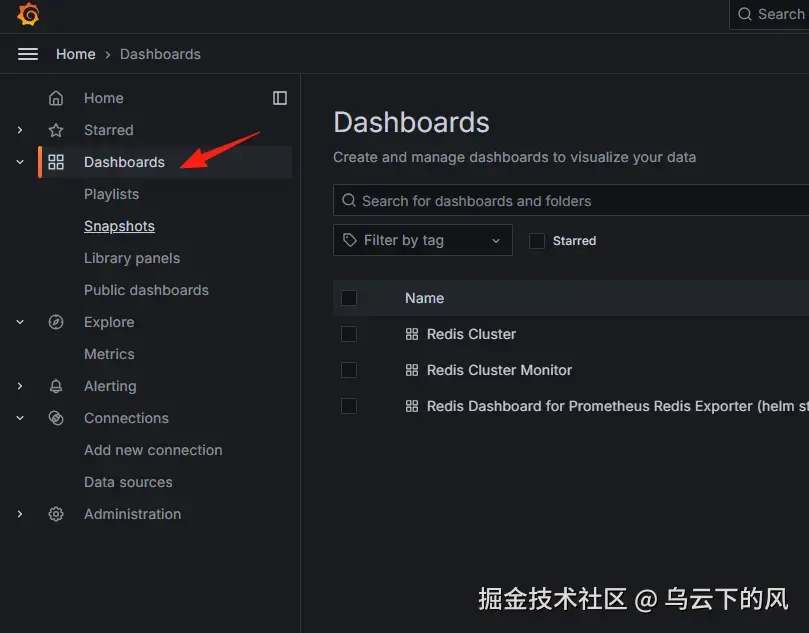The image size is (809, 633).
Task: Expand the Alerting section in sidebar
Action: tap(19, 386)
